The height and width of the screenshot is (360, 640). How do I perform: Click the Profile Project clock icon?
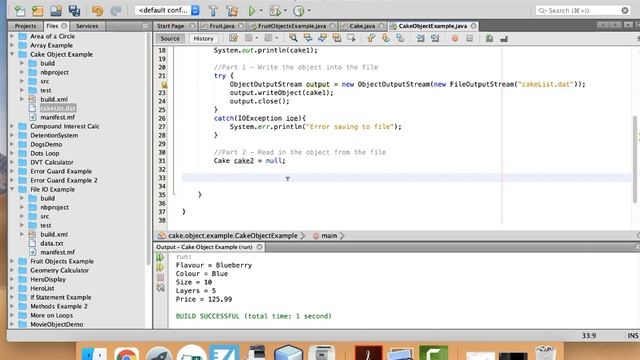tap(299, 11)
